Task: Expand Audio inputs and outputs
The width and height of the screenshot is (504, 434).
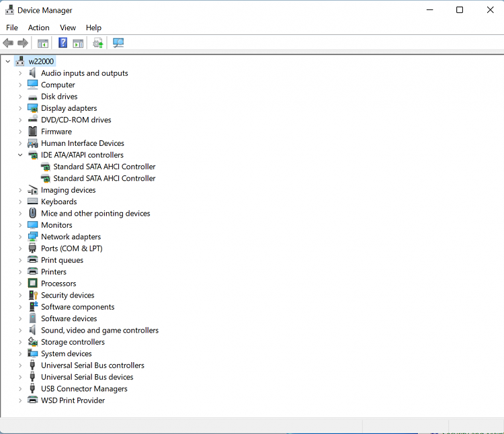Action: point(20,73)
